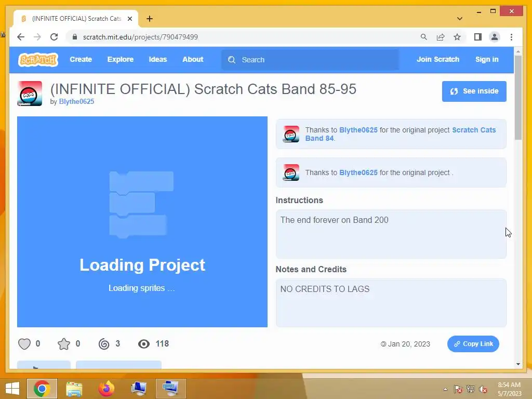Open author Blythe0625 profile link under title
The height and width of the screenshot is (399, 532).
pos(76,101)
